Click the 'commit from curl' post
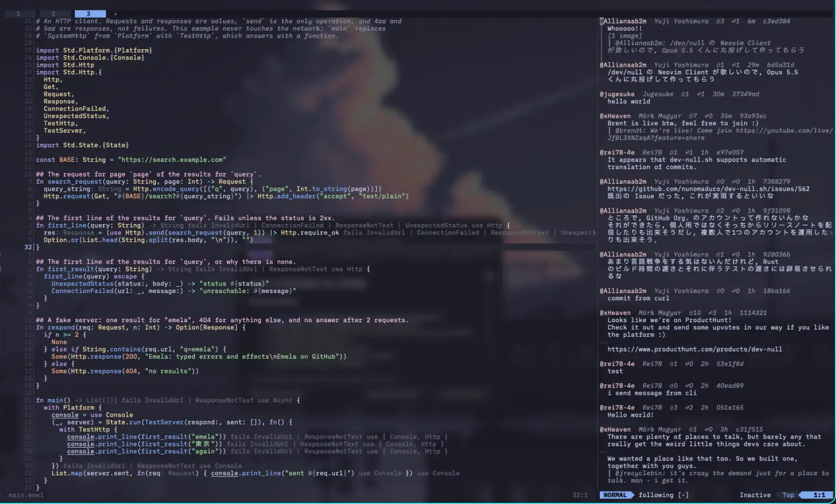 [x=638, y=299]
